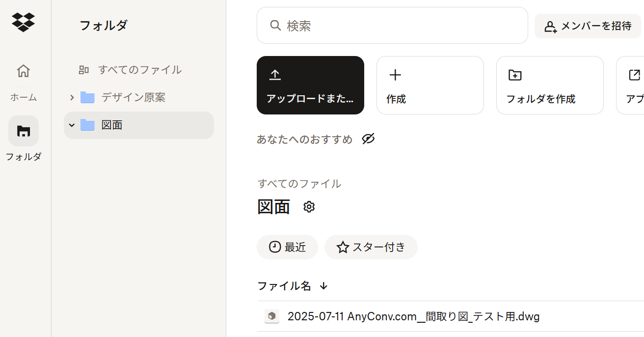Screen dimensions: 644x337
Task: Click the メンバーを招待 button
Action: (588, 26)
